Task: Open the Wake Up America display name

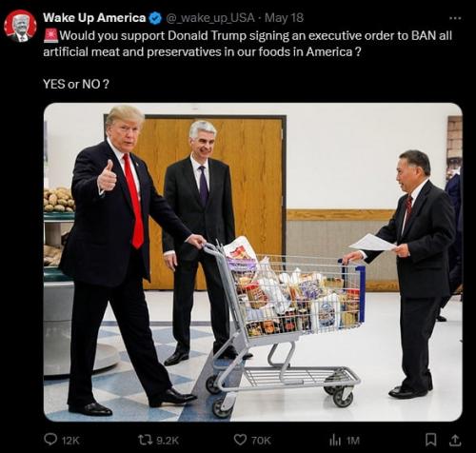Action: pyautogui.click(x=94, y=18)
